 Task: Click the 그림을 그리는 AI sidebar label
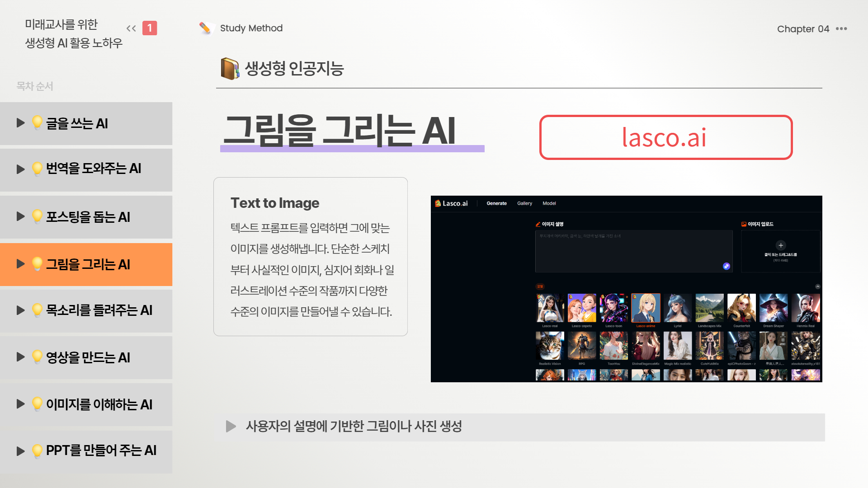88,264
